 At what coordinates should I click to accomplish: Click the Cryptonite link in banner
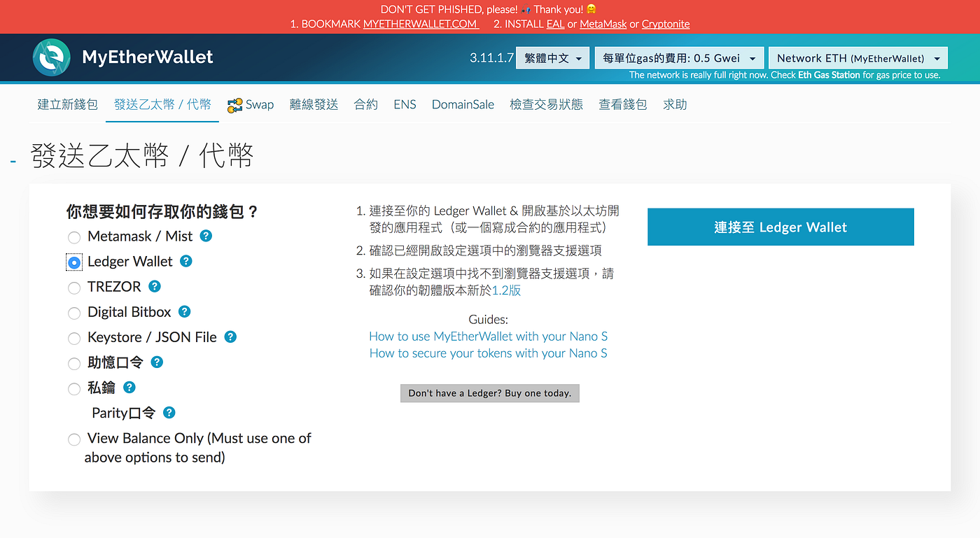click(x=666, y=24)
